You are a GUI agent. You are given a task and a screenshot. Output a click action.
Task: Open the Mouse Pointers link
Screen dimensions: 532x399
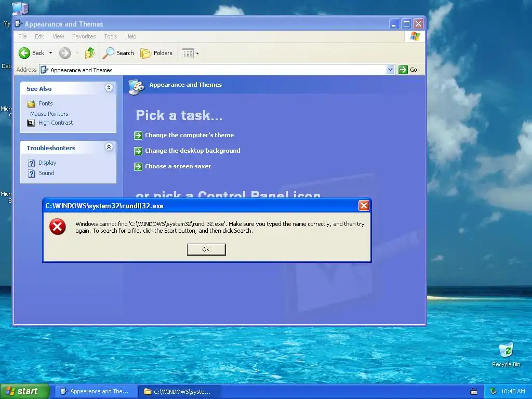click(49, 114)
